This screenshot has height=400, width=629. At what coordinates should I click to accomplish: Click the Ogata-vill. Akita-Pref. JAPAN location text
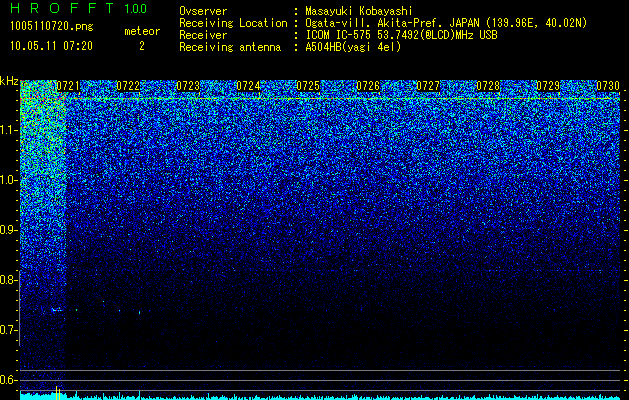click(446, 24)
